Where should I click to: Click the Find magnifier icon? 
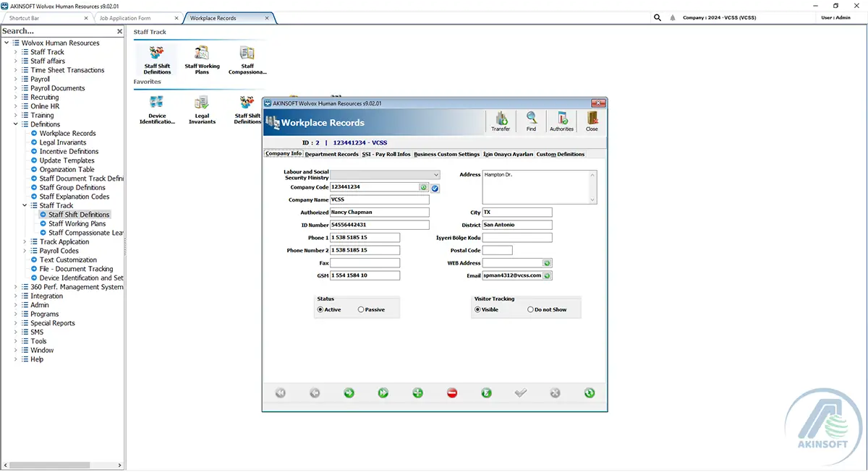531,121
